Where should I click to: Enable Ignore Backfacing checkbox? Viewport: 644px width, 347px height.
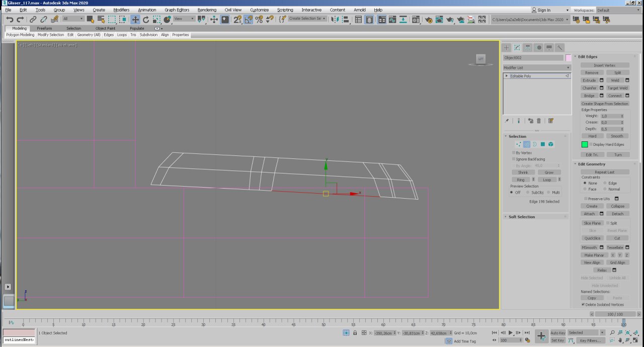[514, 159]
